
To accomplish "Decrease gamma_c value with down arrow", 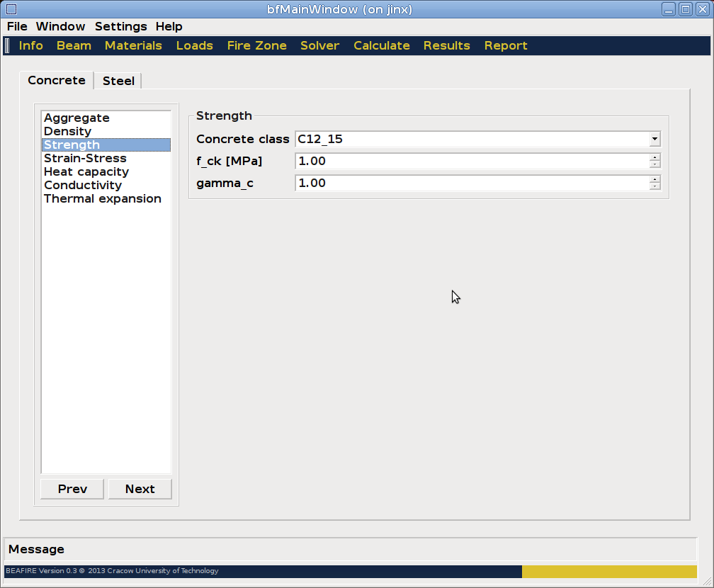I will 655,187.
